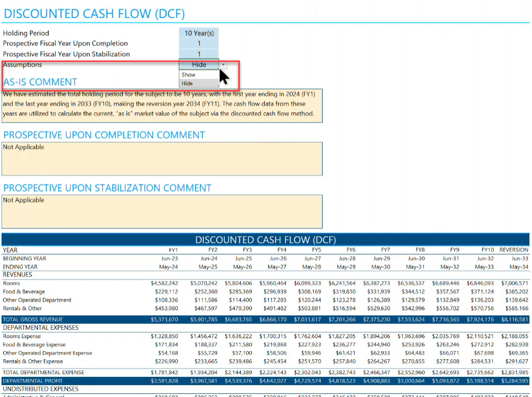
Task: Select the DISCOUNTED CASH FLOW (DCF) title
Action: pos(93,14)
